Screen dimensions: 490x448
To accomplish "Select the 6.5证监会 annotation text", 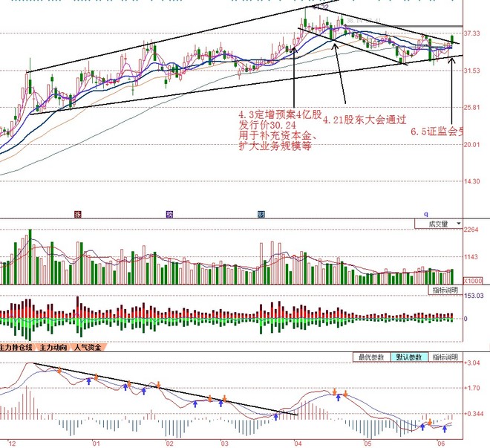I will tap(437, 132).
